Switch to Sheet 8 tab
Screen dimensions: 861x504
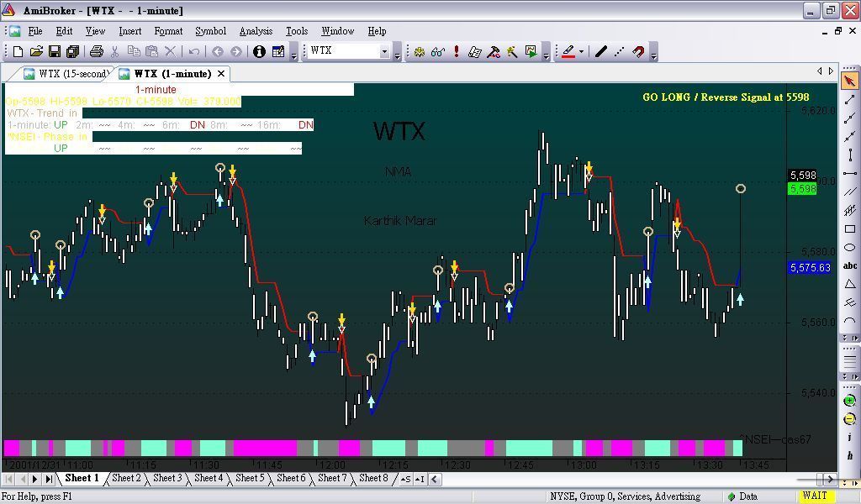[373, 478]
